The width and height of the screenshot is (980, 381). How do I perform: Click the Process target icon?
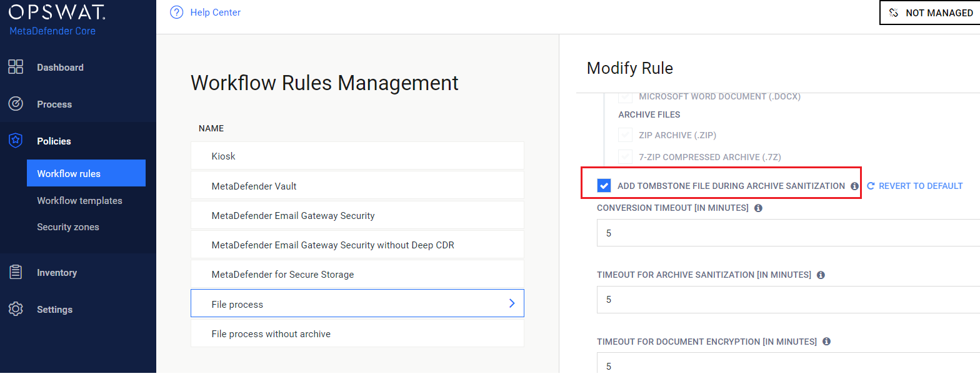pyautogui.click(x=16, y=104)
